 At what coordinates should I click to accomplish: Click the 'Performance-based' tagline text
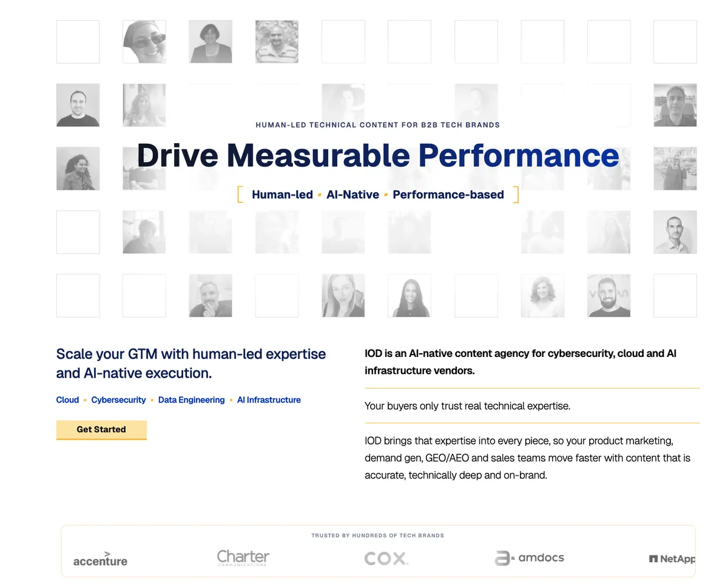[x=448, y=195]
